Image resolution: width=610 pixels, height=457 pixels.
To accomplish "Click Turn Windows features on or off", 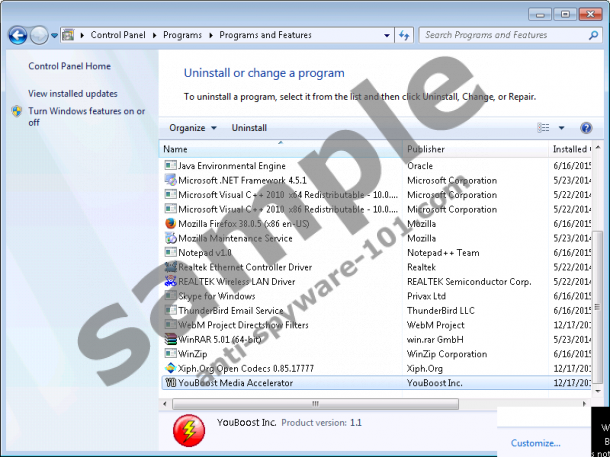I will coord(86,117).
